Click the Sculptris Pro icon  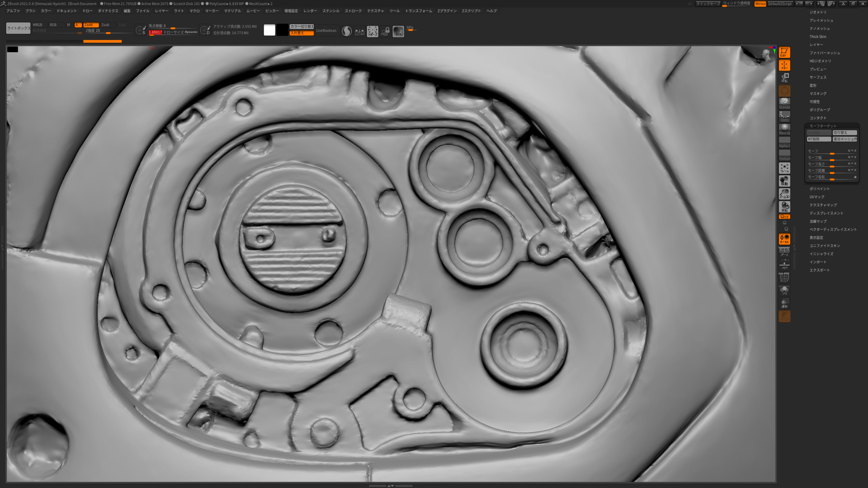(x=347, y=31)
